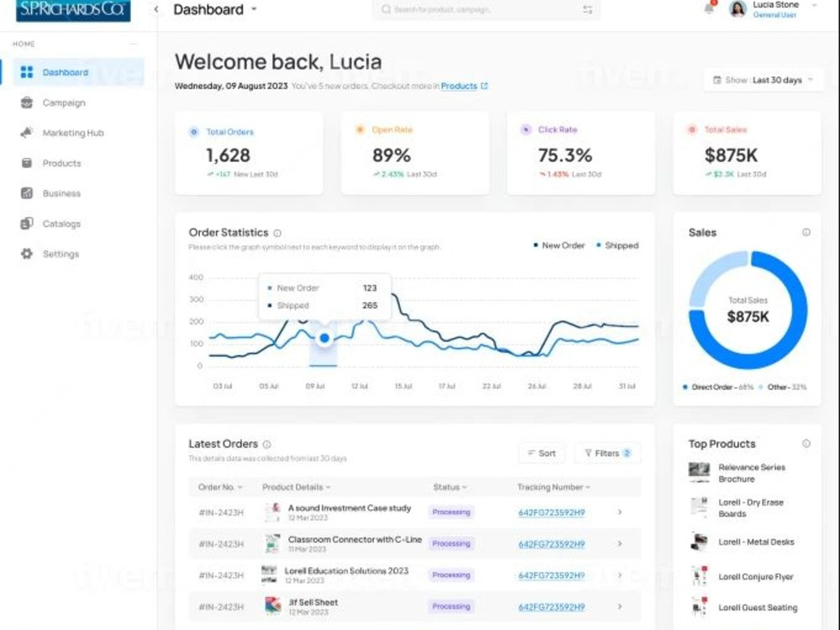Open the Status column dropdown
This screenshot has height=630, width=840.
(x=450, y=487)
